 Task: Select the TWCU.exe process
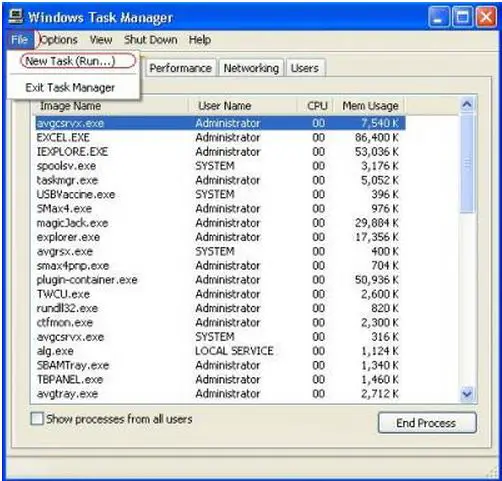[220, 294]
